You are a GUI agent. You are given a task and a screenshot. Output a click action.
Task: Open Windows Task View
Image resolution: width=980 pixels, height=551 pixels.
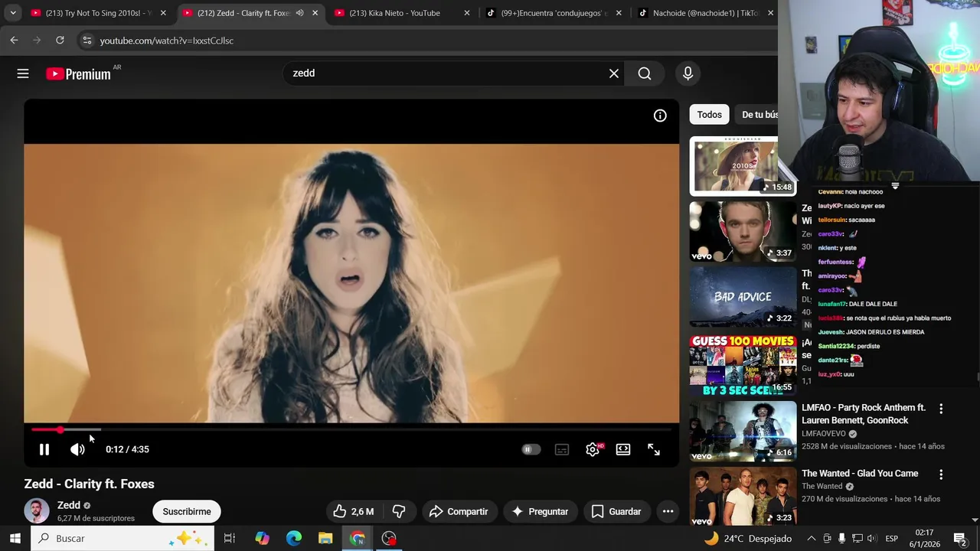pos(229,539)
